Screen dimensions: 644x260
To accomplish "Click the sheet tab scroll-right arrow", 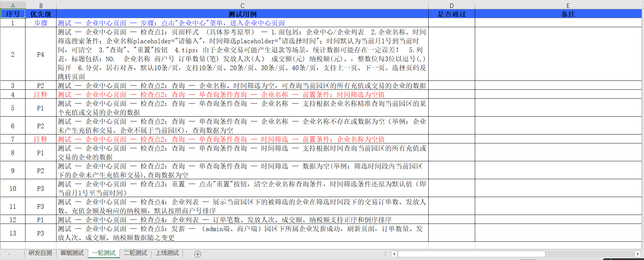I will tap(9, 254).
